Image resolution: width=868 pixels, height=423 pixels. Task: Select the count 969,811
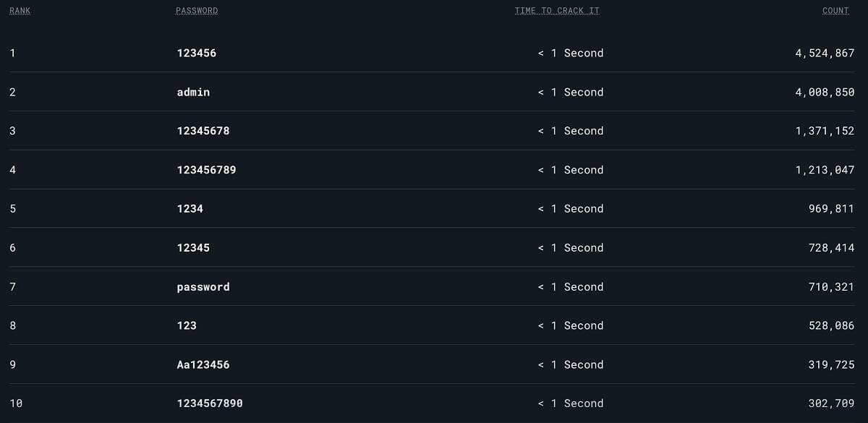coord(832,208)
